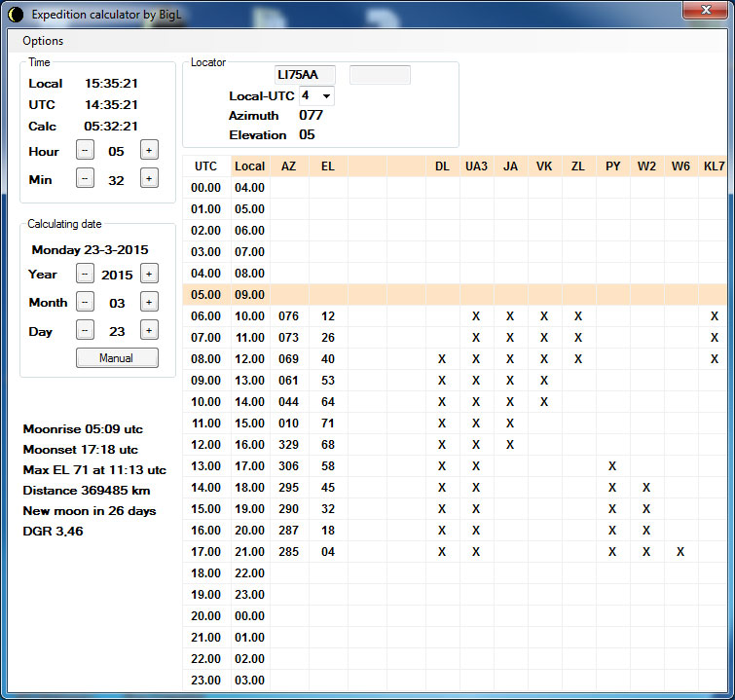Click the empty second locator field

(x=380, y=75)
